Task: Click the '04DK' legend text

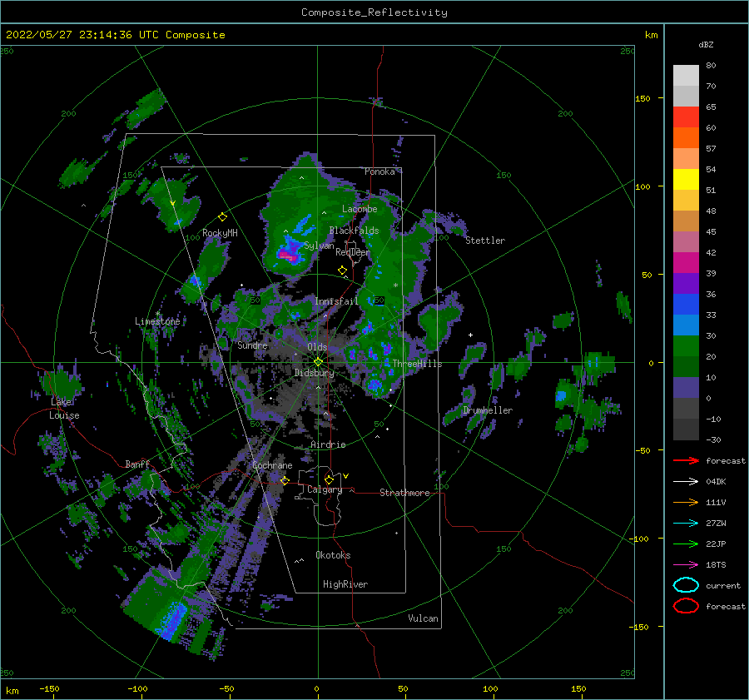Action: click(x=716, y=482)
